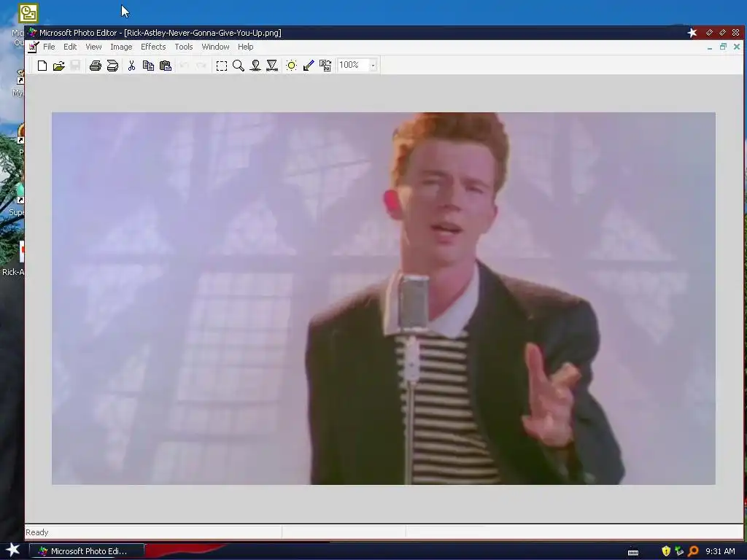This screenshot has height=560, width=747.
Task: Click the orange magnifier tray icon
Action: (693, 551)
